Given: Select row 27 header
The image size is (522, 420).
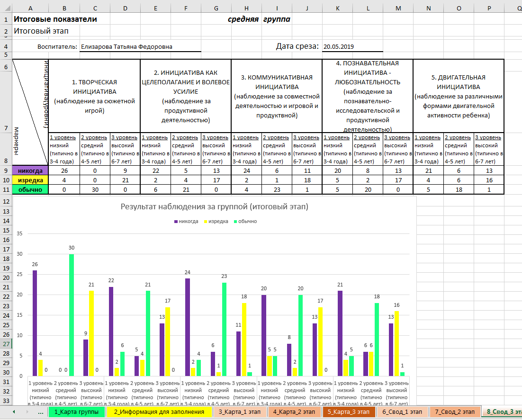Looking at the screenshot, I should pos(6,344).
